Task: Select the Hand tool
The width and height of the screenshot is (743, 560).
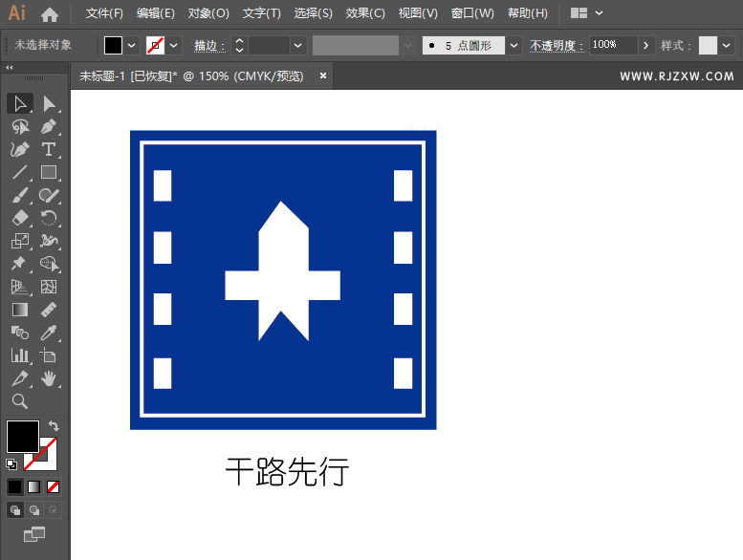Action: click(49, 378)
